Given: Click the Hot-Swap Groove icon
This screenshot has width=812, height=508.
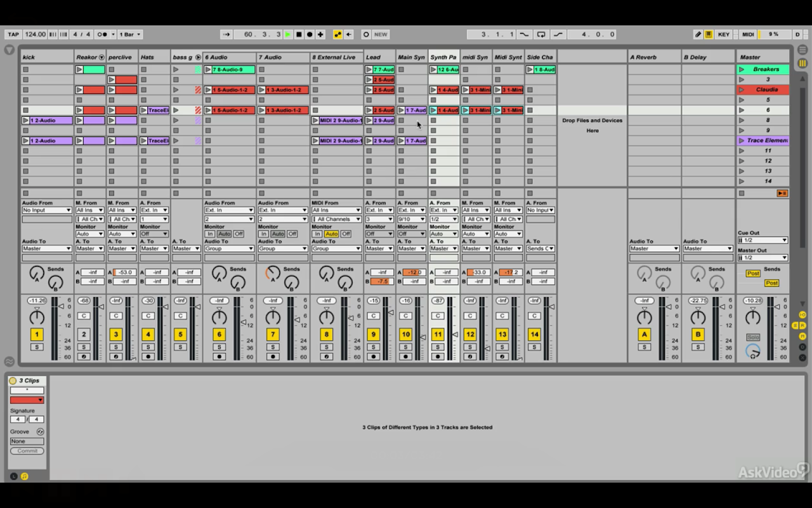Looking at the screenshot, I should click(41, 432).
